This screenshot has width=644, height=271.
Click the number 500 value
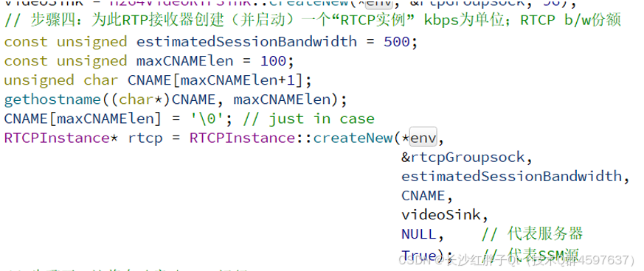pyautogui.click(x=397, y=41)
